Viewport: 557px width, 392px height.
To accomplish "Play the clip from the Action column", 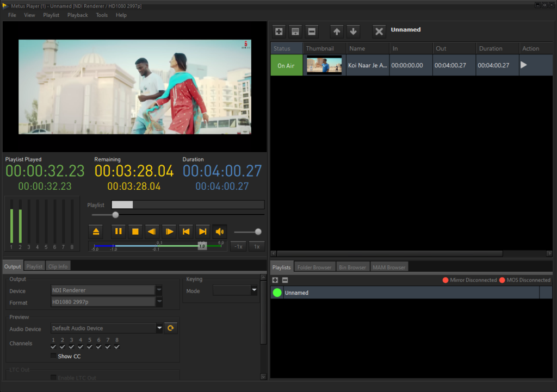I will coord(524,65).
